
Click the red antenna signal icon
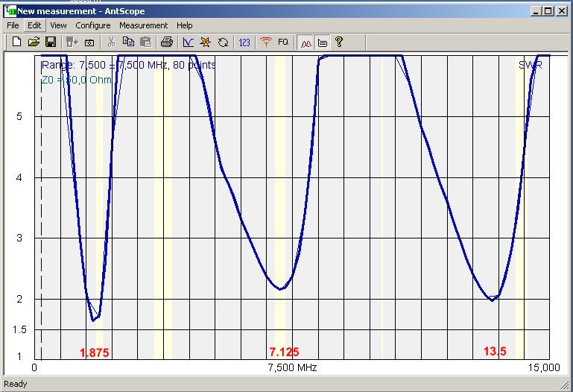tap(266, 42)
